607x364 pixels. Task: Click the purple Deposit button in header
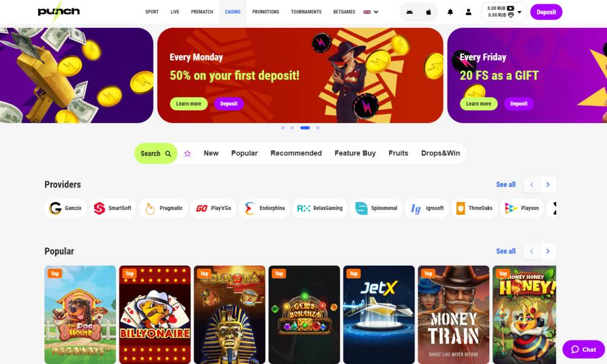[x=546, y=12]
